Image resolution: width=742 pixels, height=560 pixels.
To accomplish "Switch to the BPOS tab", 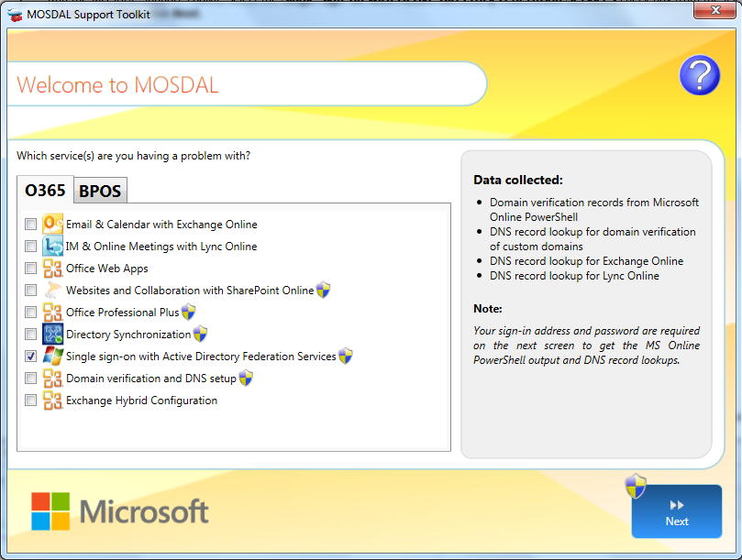I will coord(100,191).
